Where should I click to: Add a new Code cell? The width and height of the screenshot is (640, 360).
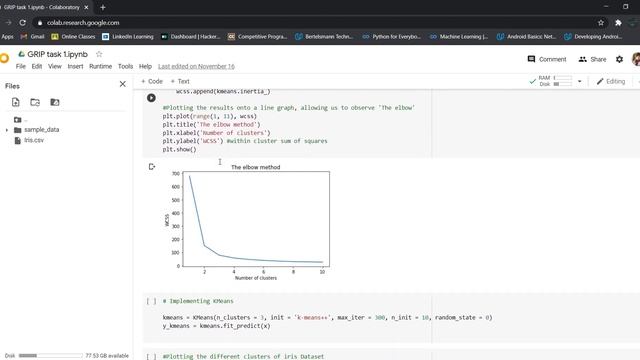(152, 81)
